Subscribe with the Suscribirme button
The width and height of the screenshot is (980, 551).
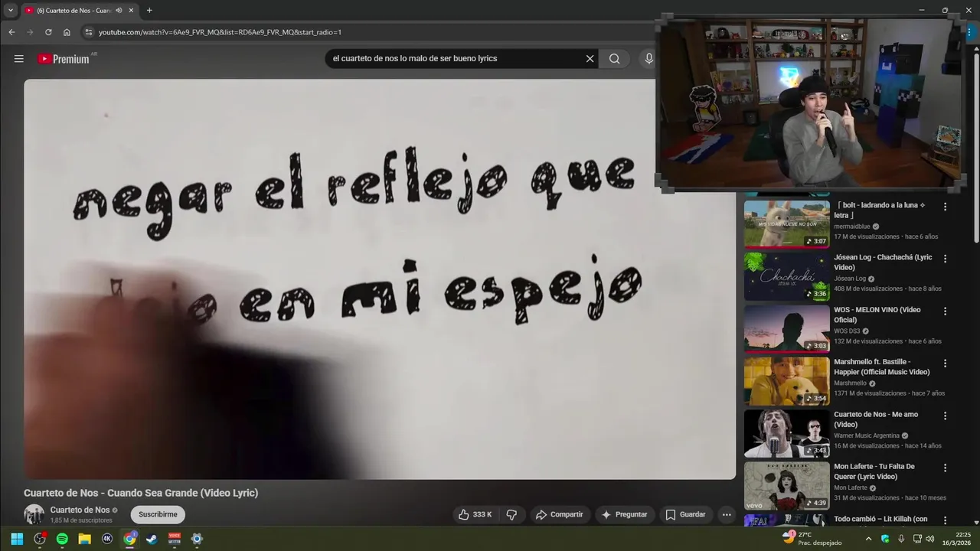tap(158, 514)
